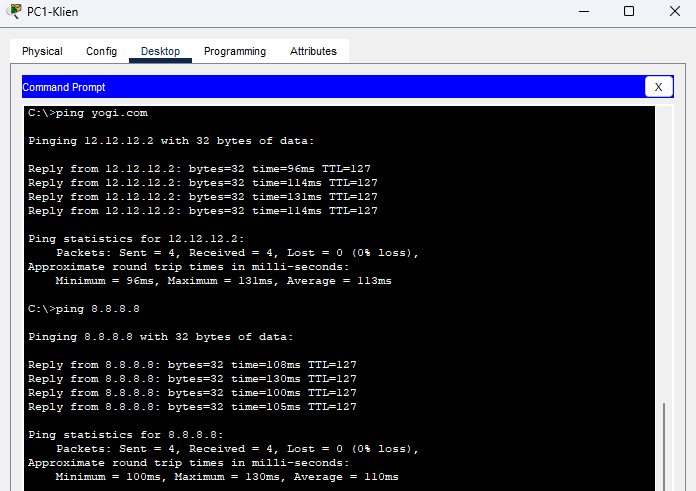Click 'Ping statistics for 12.12.12.2:' line
The image size is (696, 491).
click(136, 239)
